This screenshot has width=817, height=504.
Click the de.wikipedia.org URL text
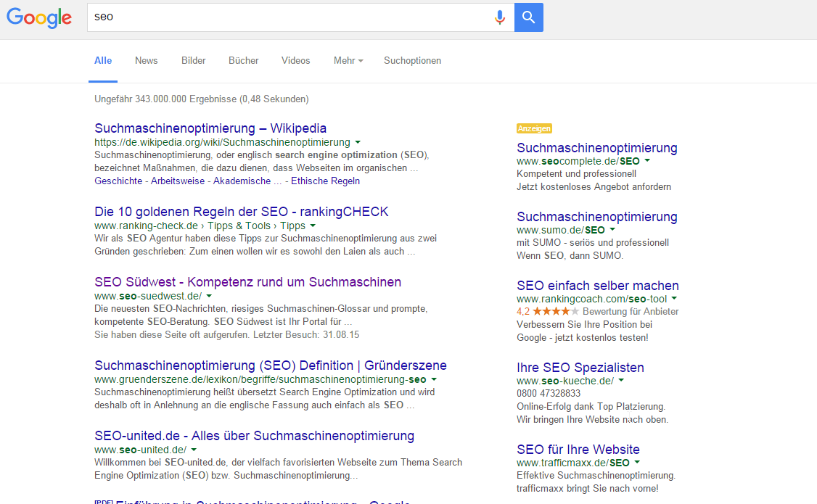[222, 142]
